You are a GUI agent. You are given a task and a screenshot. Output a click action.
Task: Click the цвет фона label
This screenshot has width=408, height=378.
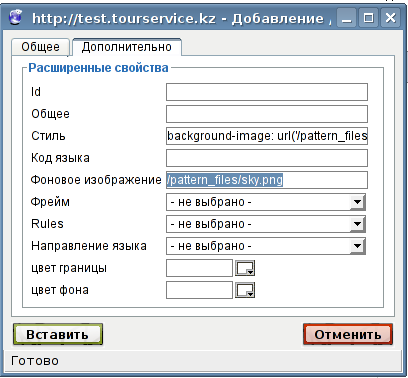[60, 290]
